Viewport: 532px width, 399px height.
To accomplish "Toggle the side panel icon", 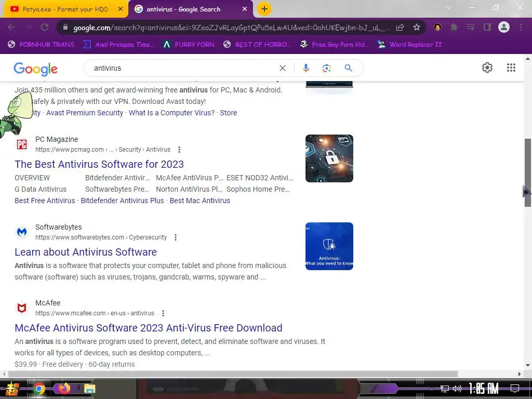I will point(487,27).
